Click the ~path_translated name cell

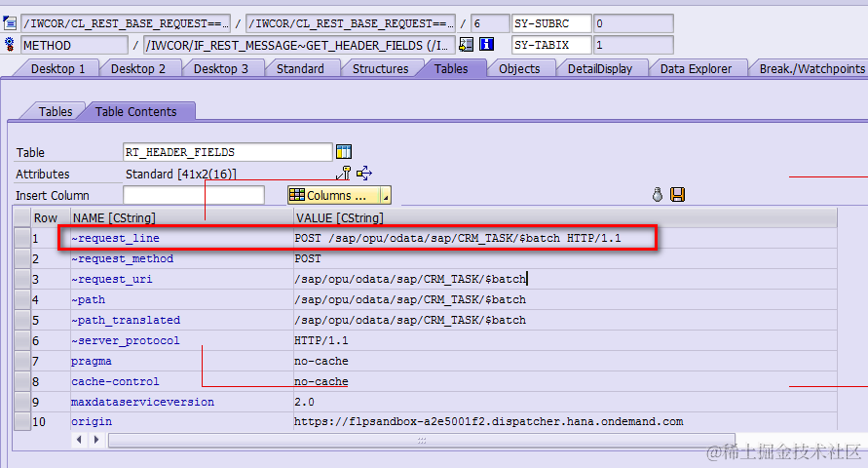pos(181,320)
